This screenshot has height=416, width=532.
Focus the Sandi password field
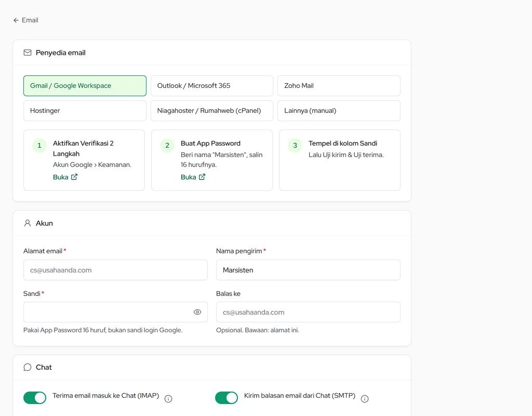tap(115, 312)
